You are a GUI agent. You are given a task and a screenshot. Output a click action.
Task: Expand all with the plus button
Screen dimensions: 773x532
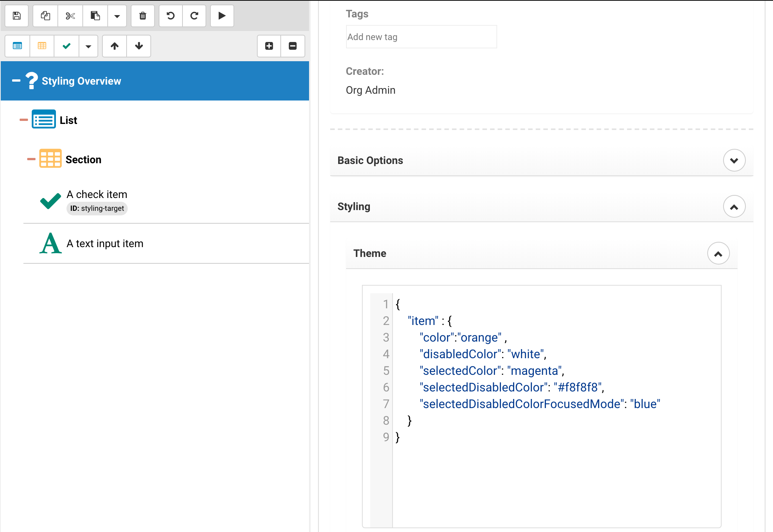click(x=269, y=46)
